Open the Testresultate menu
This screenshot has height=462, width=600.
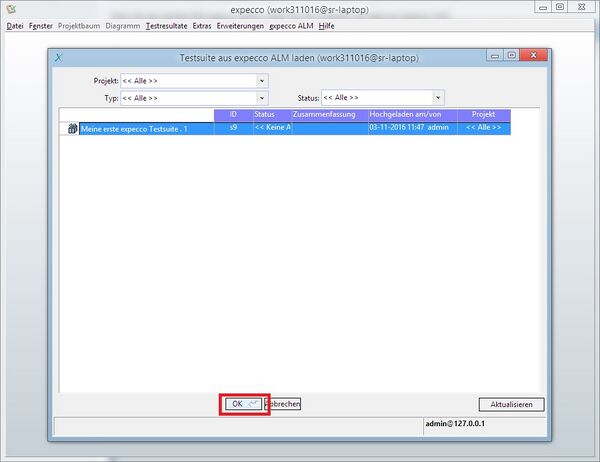coord(166,24)
